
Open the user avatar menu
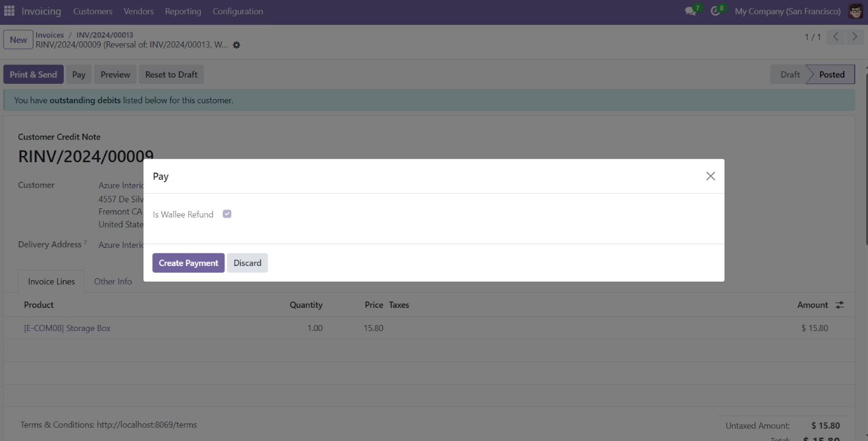855,11
